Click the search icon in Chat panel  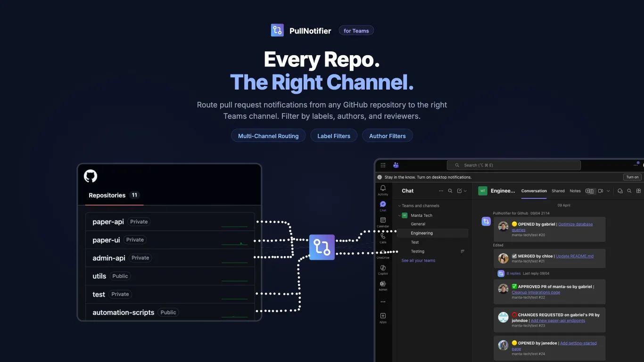(450, 191)
